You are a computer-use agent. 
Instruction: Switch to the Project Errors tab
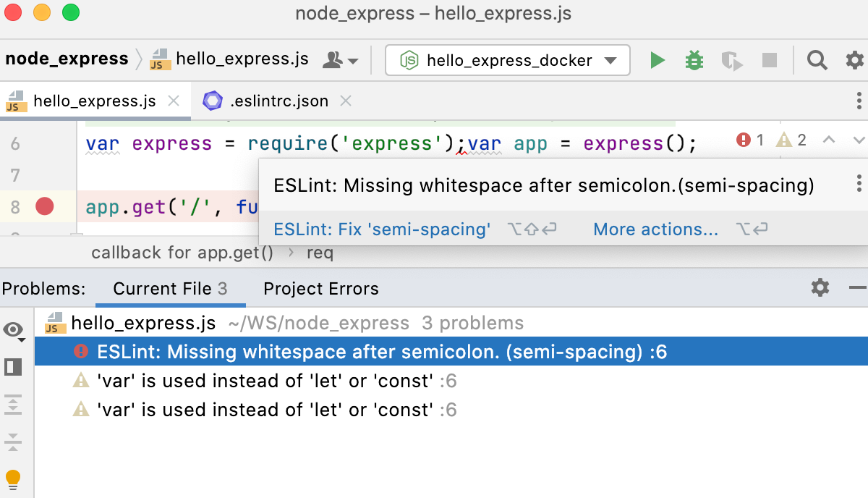click(320, 288)
